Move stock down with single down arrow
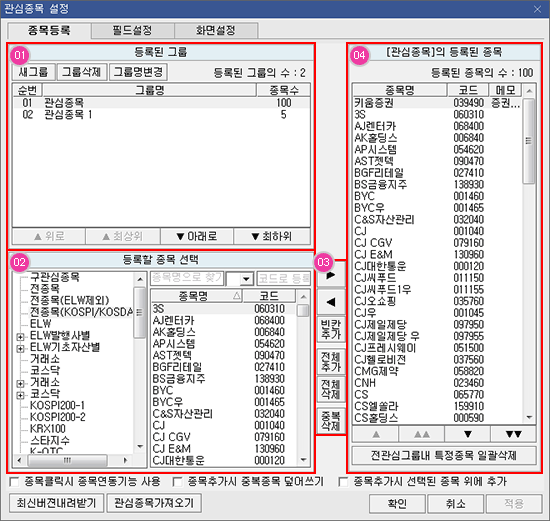Viewport: 550px width, 521px height. (x=467, y=434)
